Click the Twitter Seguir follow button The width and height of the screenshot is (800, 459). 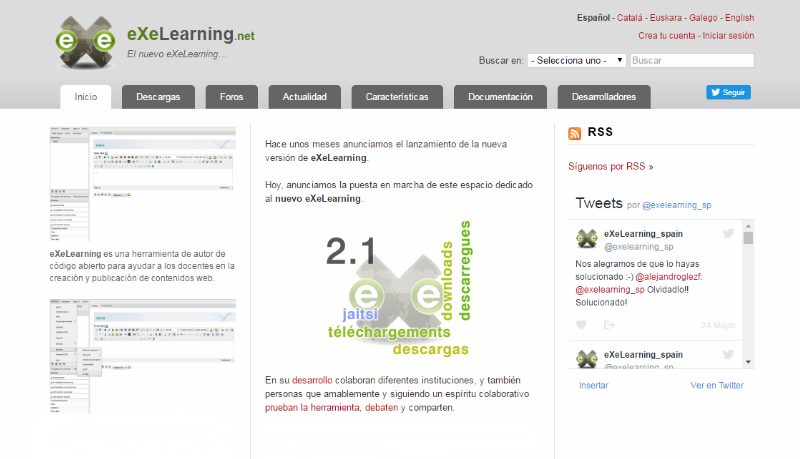[728, 92]
